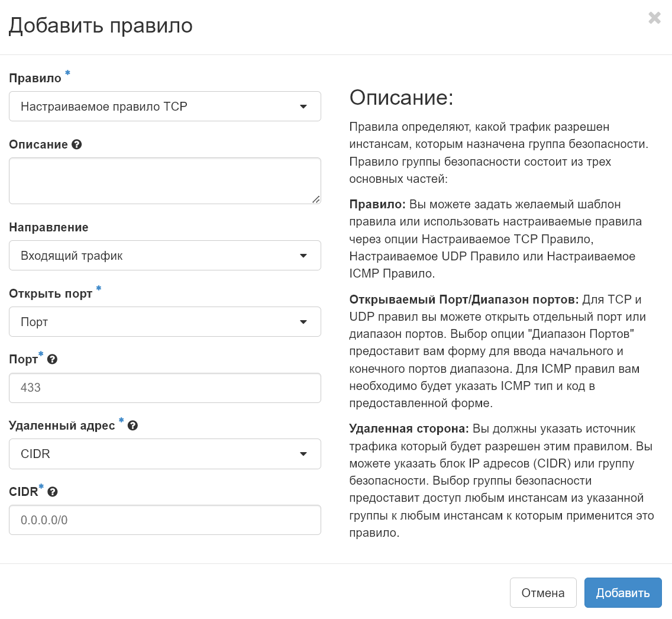Open the Удаленный адрес dropdown showing CIDR
This screenshot has height=619, width=672.
[165, 454]
